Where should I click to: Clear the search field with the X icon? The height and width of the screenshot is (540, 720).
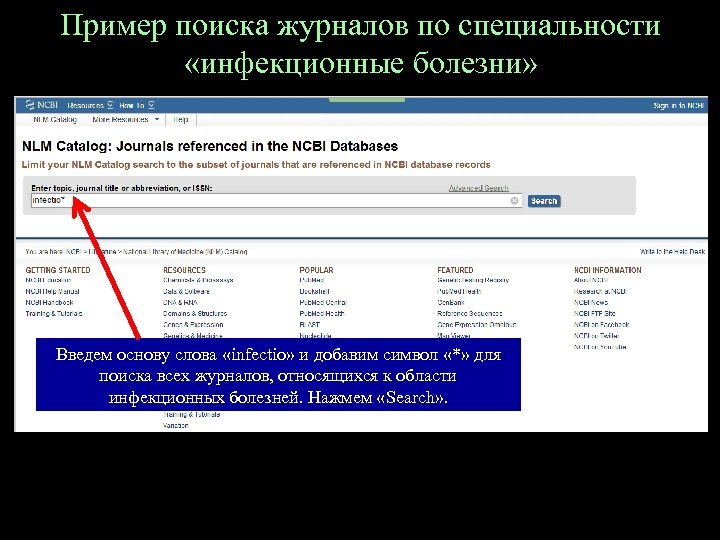tap(514, 201)
